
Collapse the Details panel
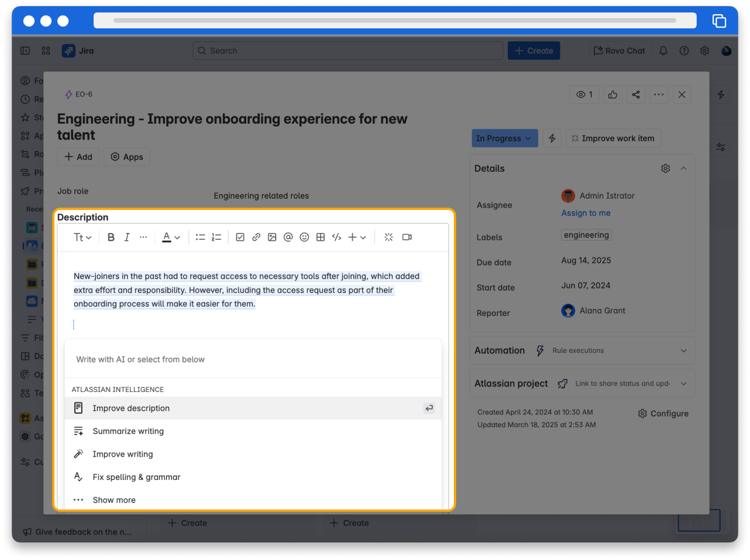click(x=684, y=169)
